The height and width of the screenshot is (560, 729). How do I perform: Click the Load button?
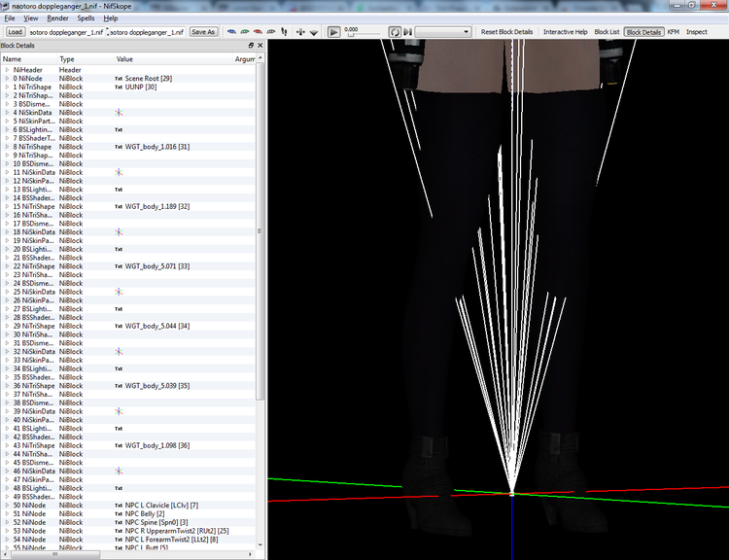click(15, 32)
